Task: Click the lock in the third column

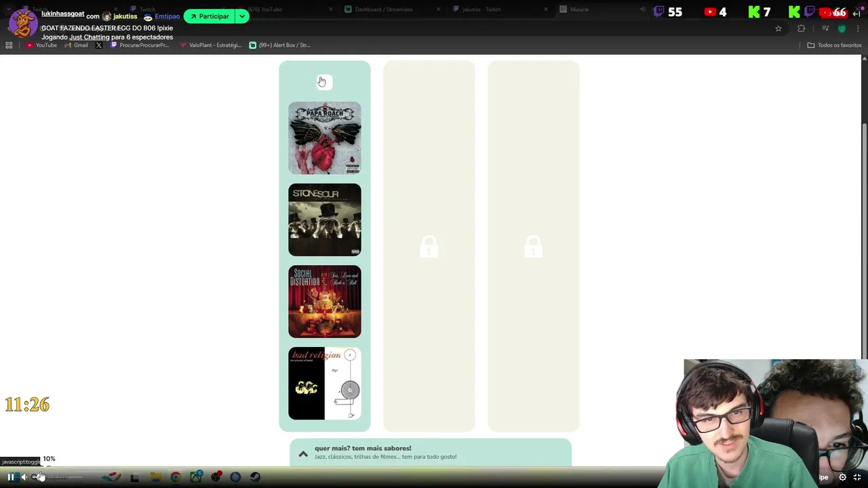Action: coord(533,247)
